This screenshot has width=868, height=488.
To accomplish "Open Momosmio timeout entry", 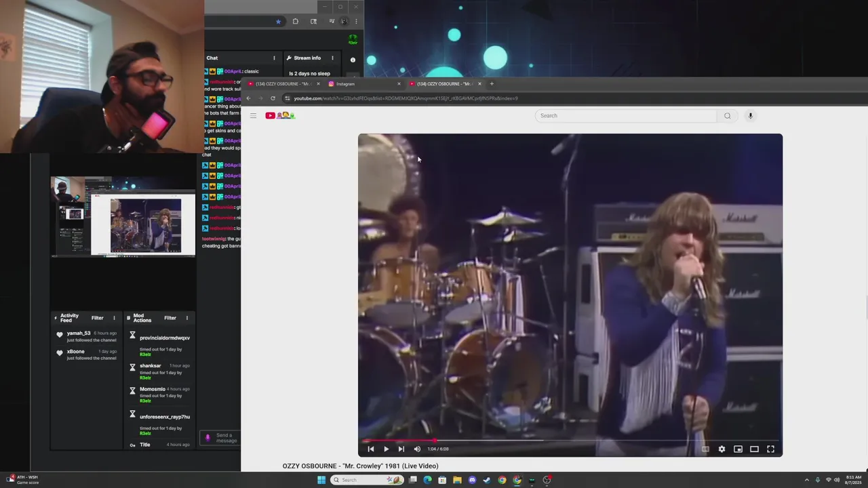I will pos(159,396).
